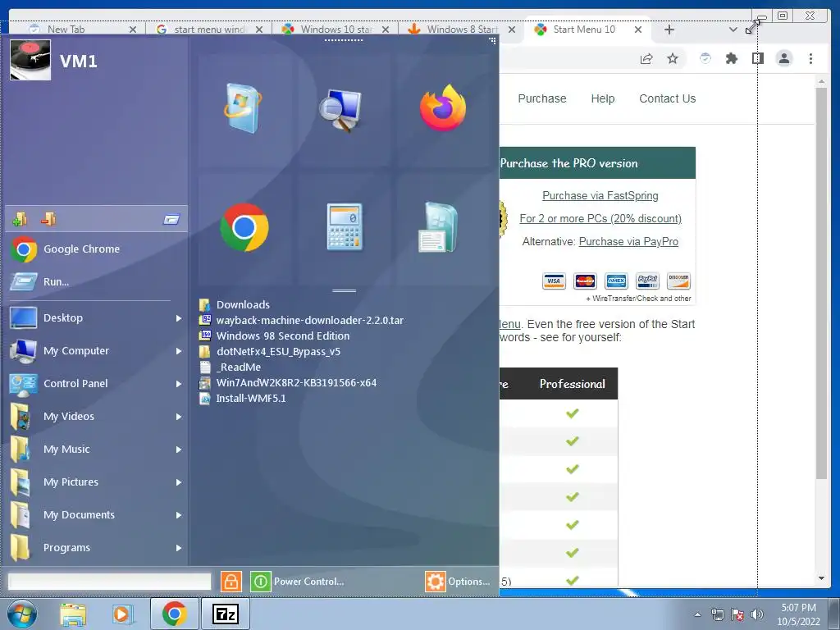The image size is (840, 630).
Task: Open a new Chrome tab with plus button
Action: pos(669,30)
